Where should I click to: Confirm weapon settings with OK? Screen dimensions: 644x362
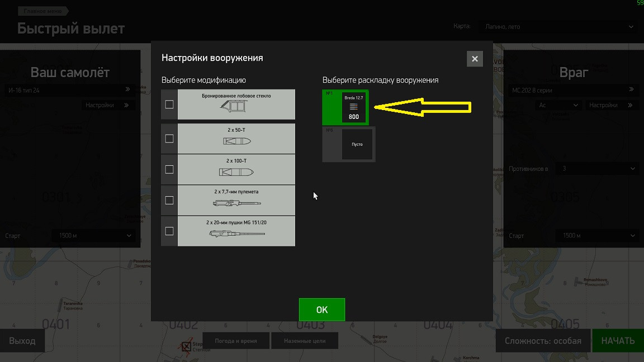tap(322, 309)
